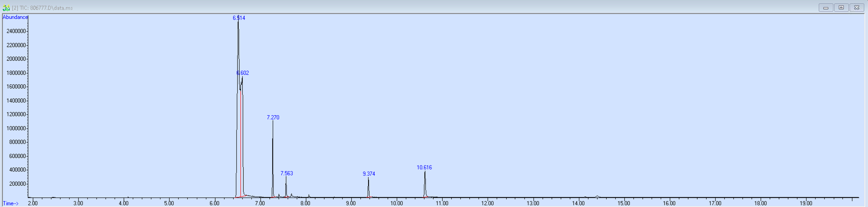Click the 400000 abundance tick value
The height and width of the screenshot is (207, 868).
tap(17, 170)
